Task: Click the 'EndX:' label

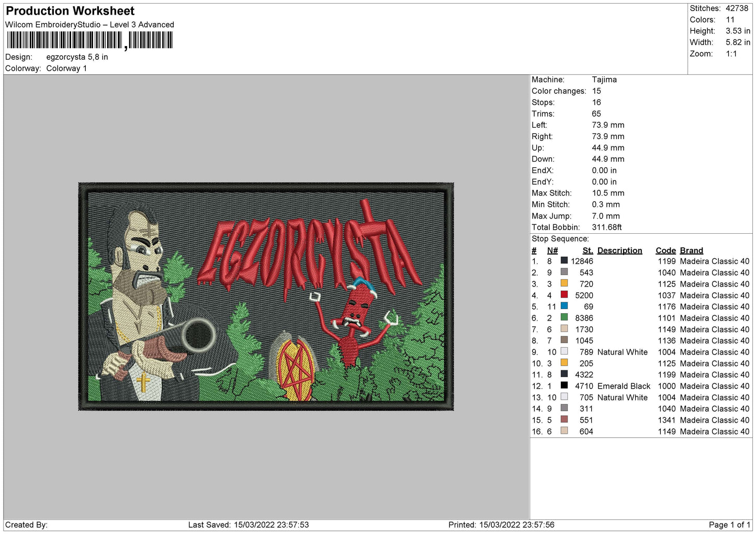Action: pos(543,171)
